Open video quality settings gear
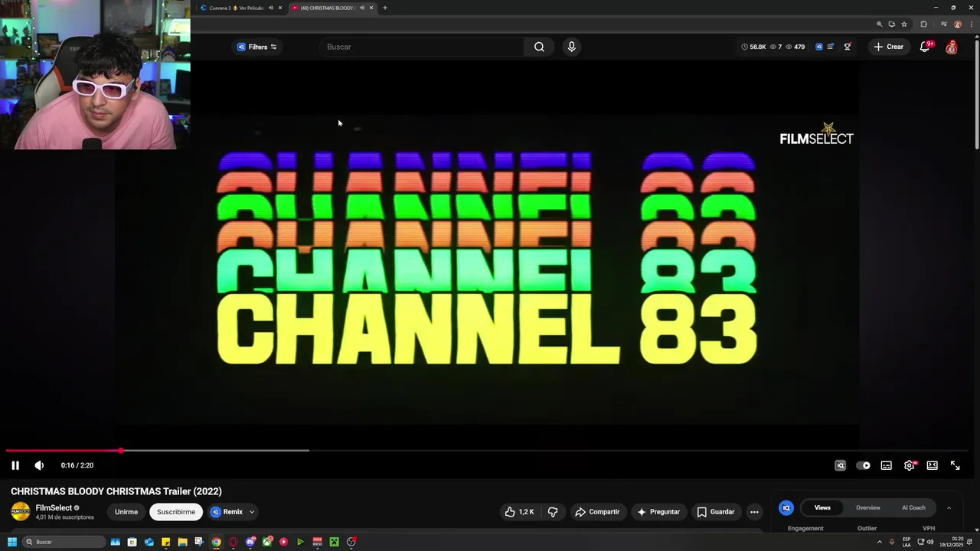The height and width of the screenshot is (551, 980). [x=909, y=465]
